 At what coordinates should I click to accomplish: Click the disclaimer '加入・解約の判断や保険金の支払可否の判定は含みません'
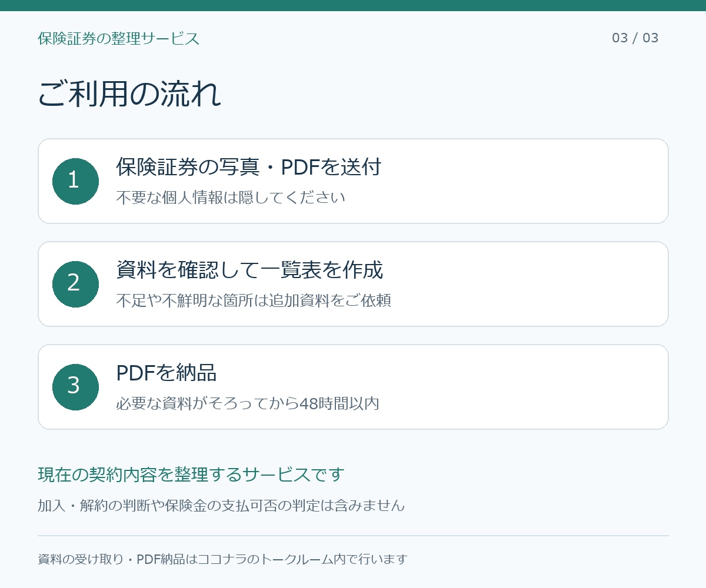point(221,505)
